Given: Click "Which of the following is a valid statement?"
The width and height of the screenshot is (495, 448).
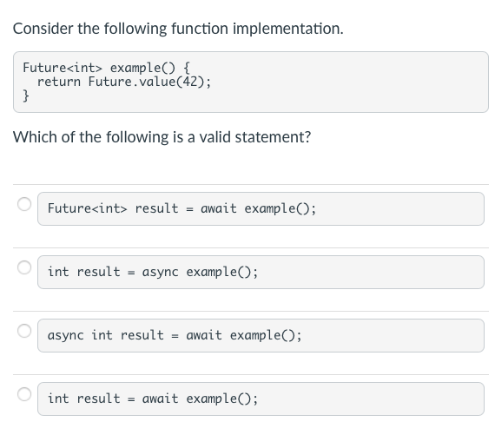Looking at the screenshot, I should click(162, 137).
